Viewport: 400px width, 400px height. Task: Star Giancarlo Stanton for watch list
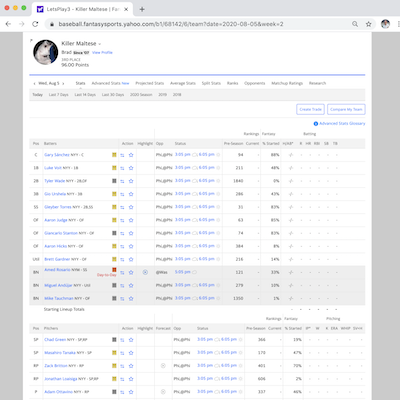tap(131, 233)
